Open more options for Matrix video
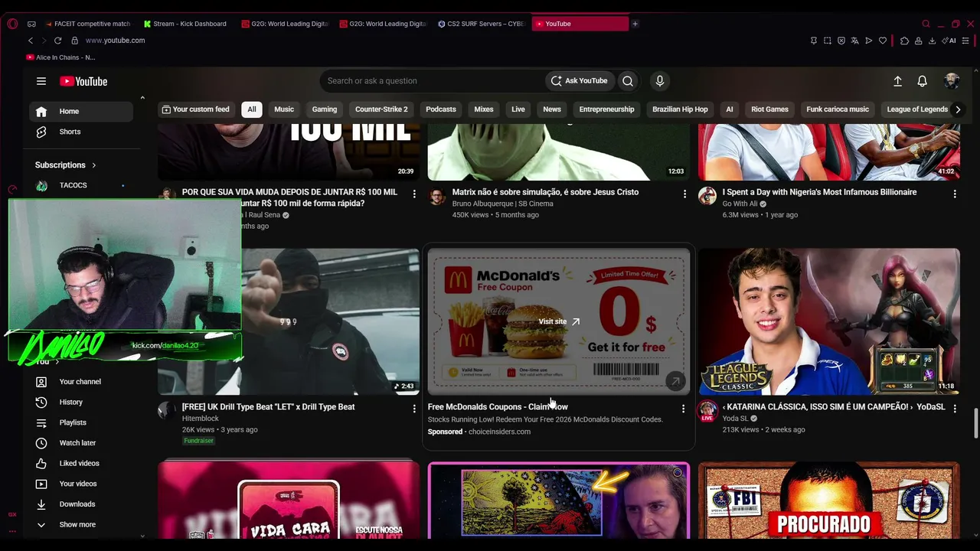 pos(684,194)
